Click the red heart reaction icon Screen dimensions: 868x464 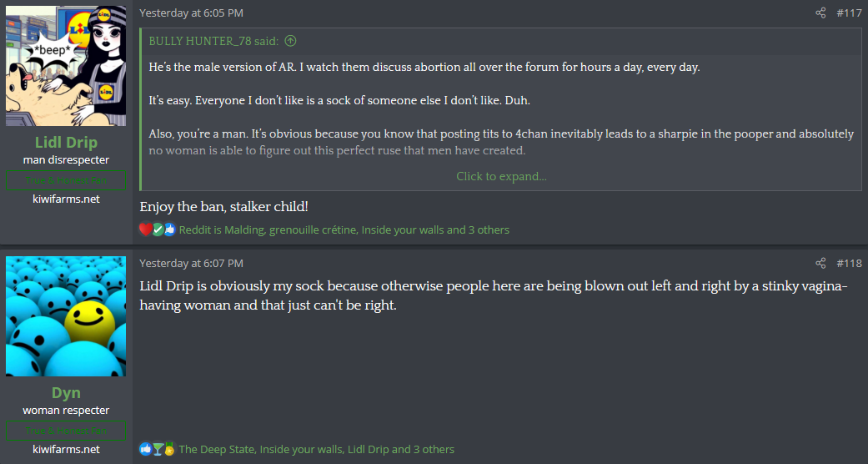pos(145,229)
